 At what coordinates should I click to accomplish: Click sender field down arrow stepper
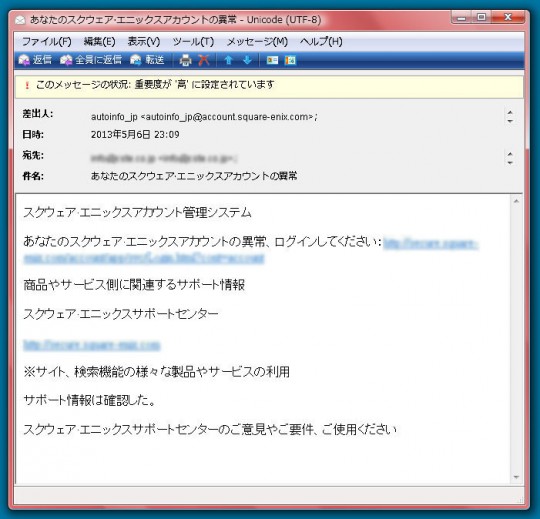click(x=510, y=121)
